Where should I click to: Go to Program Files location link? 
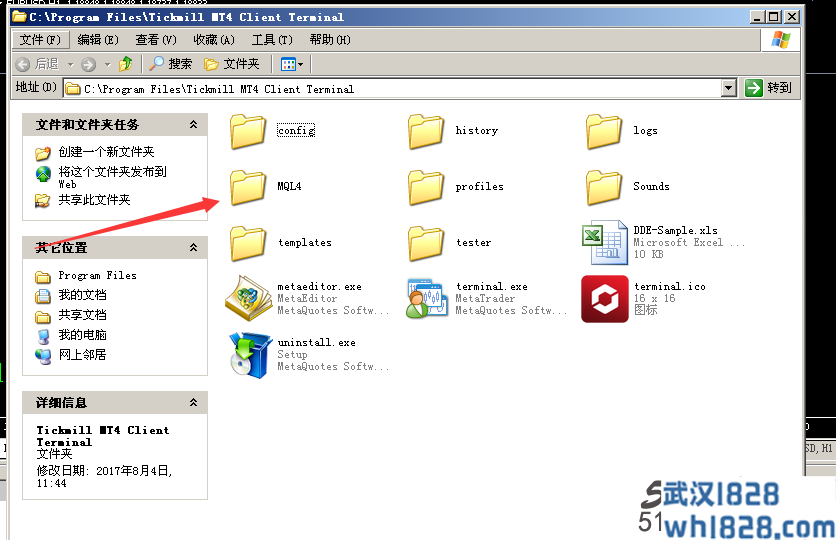pyautogui.click(x=98, y=276)
